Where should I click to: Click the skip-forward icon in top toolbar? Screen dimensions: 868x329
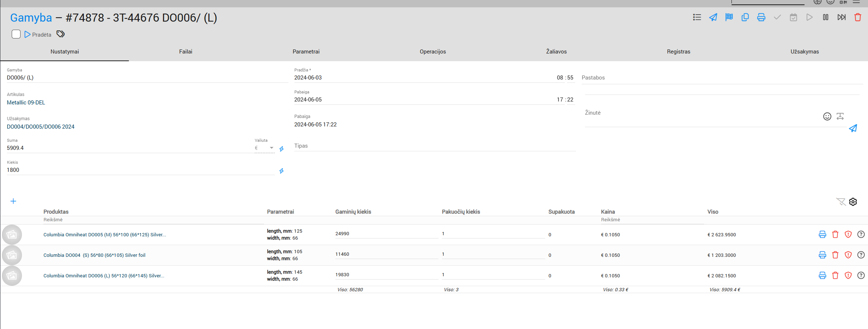tap(842, 17)
